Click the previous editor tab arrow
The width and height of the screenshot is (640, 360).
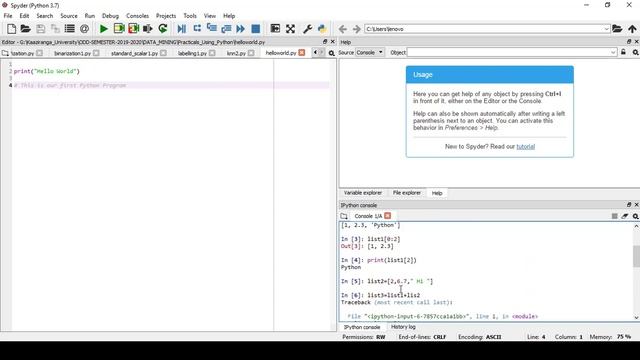click(315, 53)
